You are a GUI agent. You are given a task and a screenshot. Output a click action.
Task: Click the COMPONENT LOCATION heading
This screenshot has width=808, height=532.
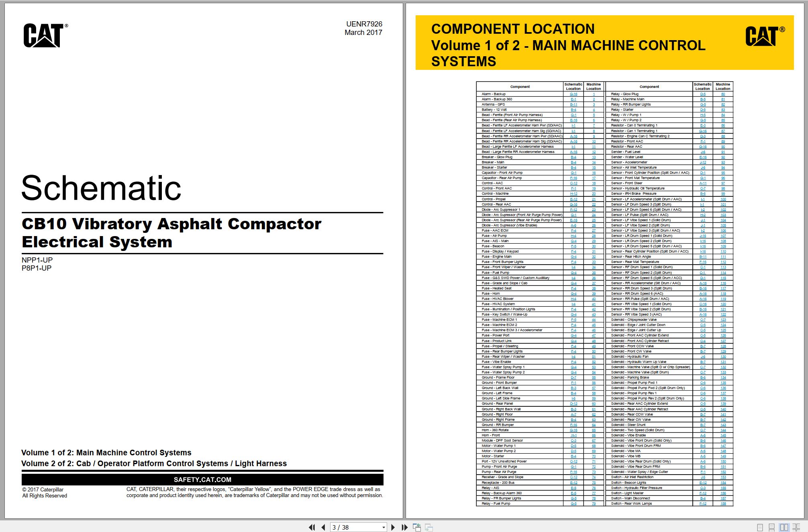(x=513, y=29)
